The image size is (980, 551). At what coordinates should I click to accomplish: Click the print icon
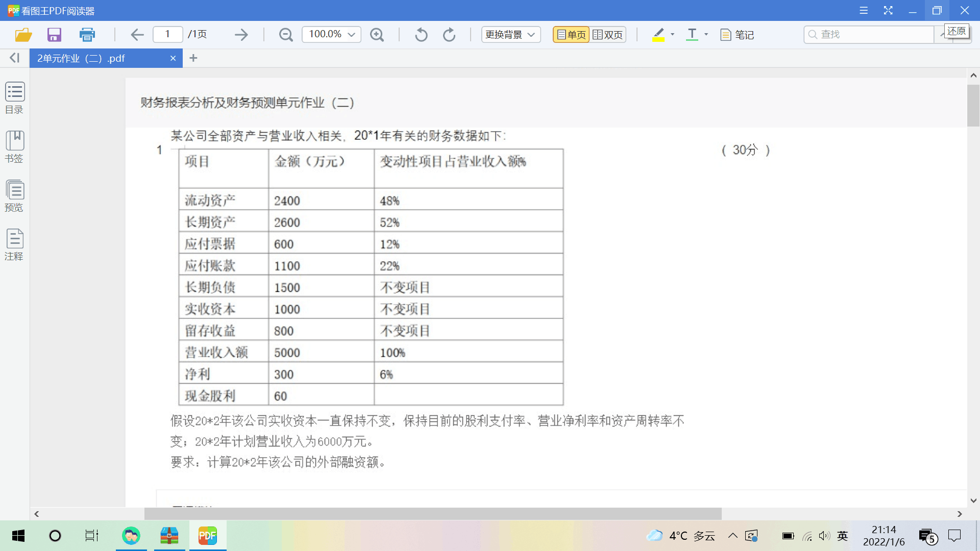[x=87, y=35]
